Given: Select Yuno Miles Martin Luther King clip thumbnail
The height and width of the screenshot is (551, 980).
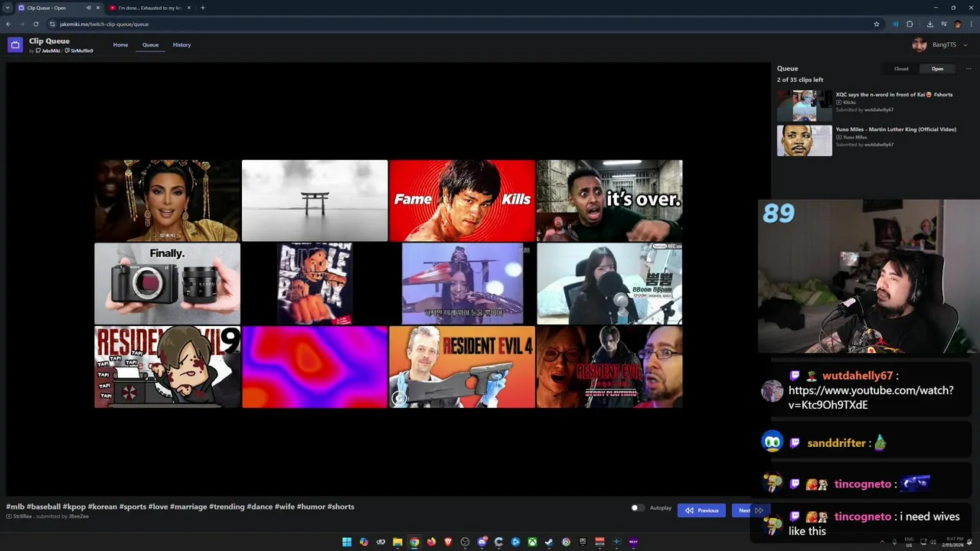Looking at the screenshot, I should click(x=804, y=141).
